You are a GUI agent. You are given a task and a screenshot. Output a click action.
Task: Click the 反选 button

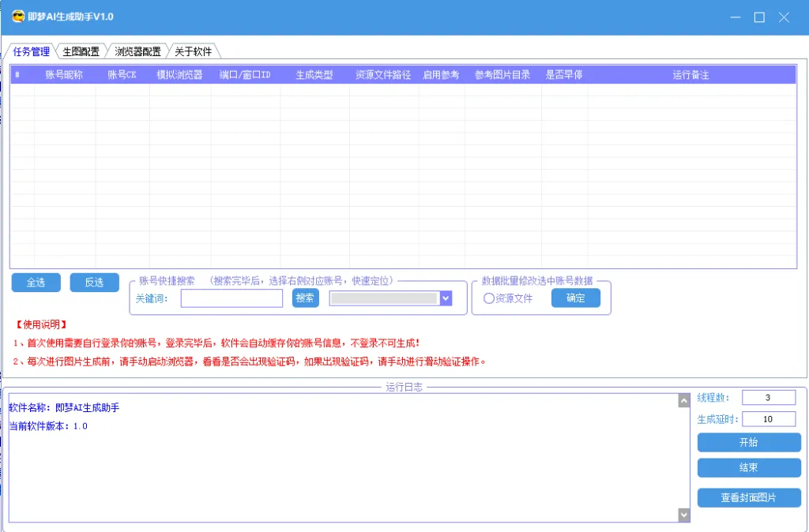click(x=95, y=283)
